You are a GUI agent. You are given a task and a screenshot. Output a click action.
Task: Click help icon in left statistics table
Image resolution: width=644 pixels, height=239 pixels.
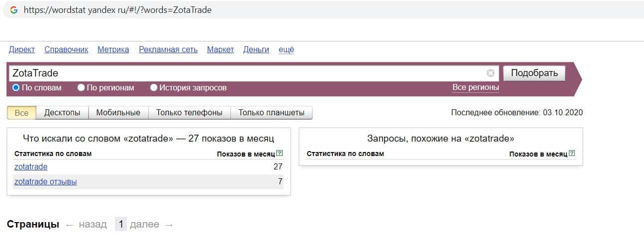280,154
